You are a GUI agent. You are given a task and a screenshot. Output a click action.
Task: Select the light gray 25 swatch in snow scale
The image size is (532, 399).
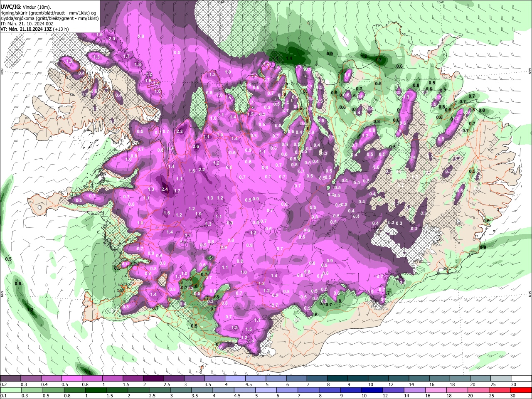click(x=501, y=379)
